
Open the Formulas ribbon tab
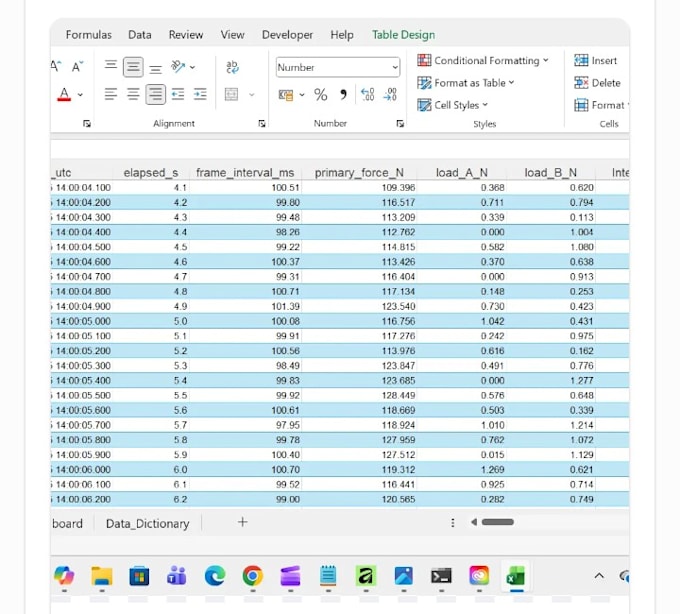point(88,35)
